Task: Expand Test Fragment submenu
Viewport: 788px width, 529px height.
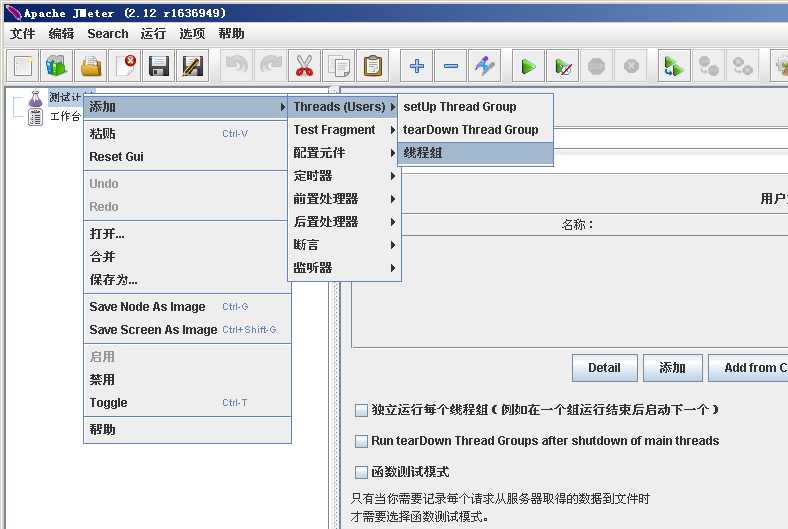Action: [344, 130]
